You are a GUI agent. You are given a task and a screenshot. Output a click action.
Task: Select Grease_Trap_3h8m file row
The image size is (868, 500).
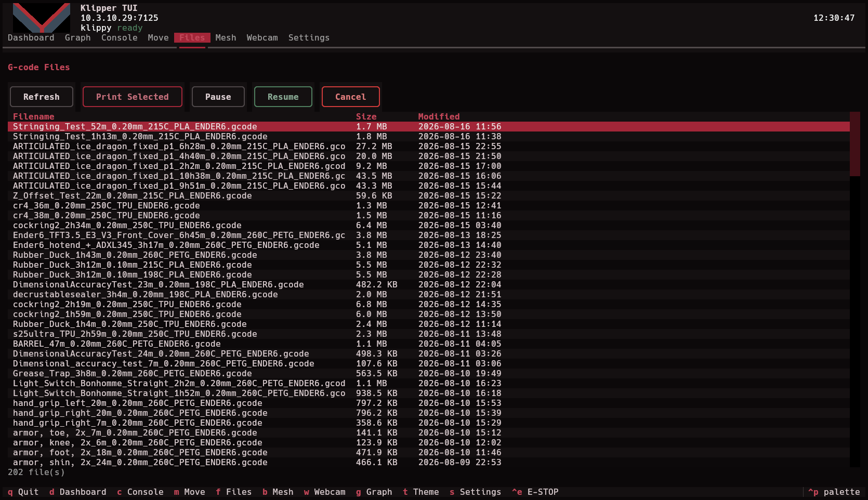point(429,374)
